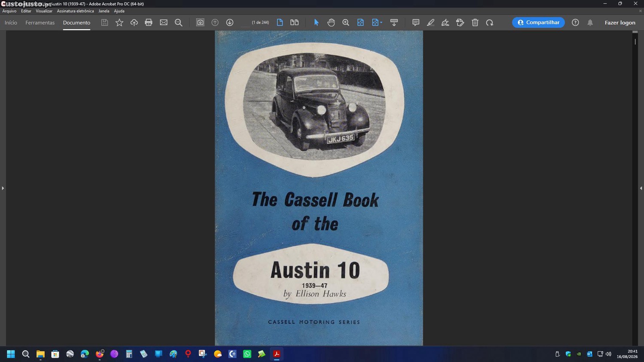Open the Arquivo menu
The width and height of the screenshot is (644, 362).
tap(9, 11)
